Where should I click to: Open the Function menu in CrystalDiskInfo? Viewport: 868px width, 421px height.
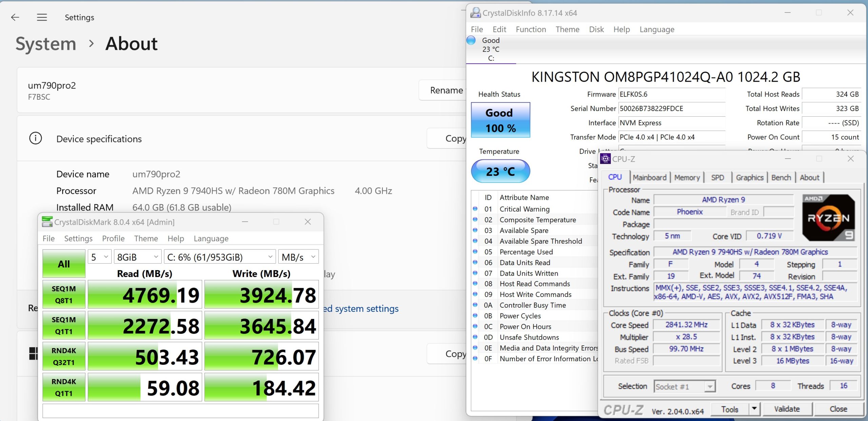point(531,29)
